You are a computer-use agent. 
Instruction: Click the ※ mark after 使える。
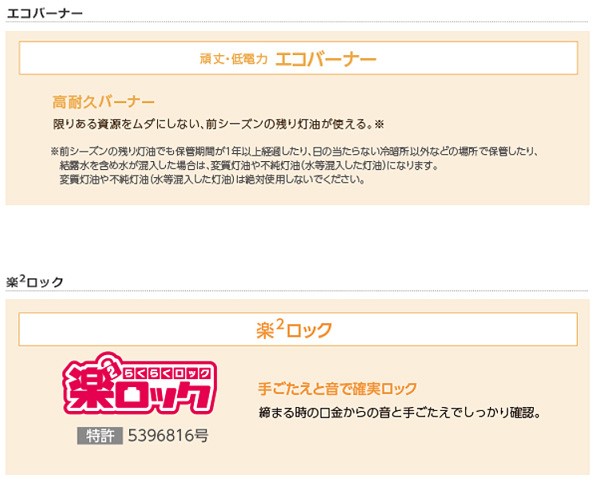379,124
